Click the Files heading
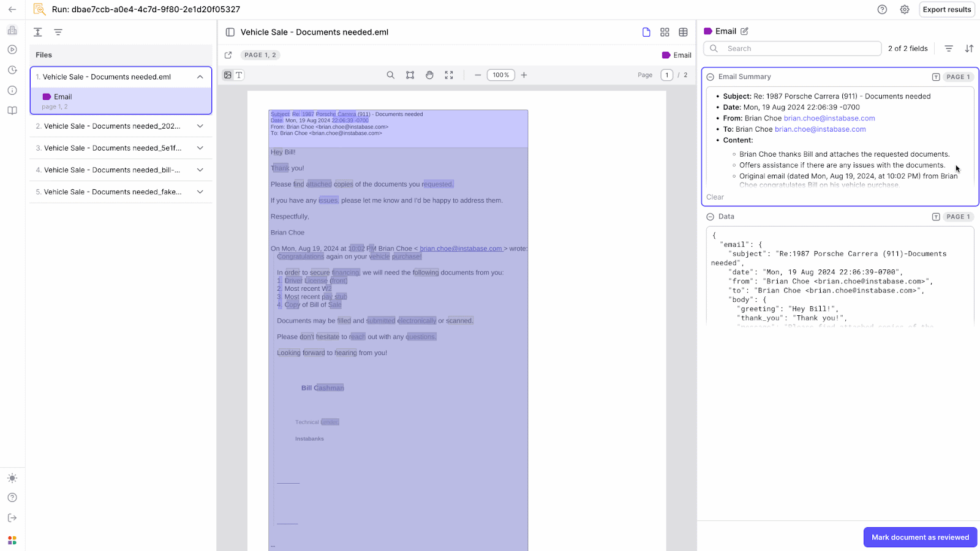 (x=44, y=55)
